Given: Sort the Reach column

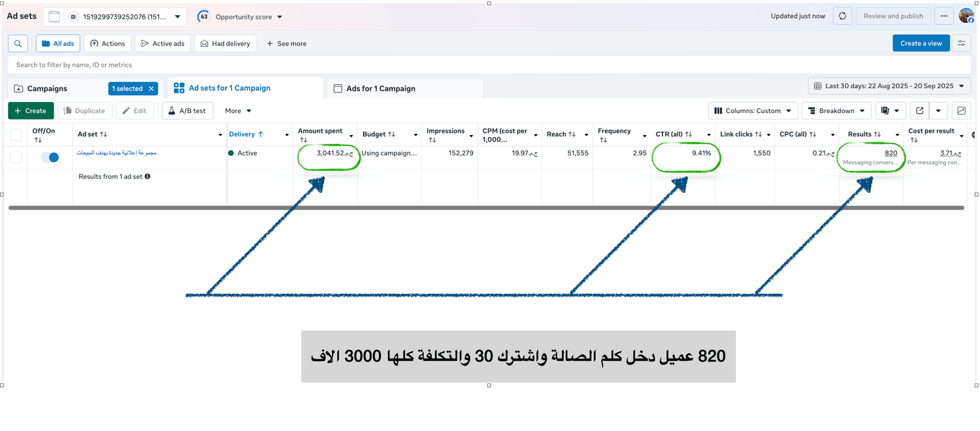Looking at the screenshot, I should 572,135.
